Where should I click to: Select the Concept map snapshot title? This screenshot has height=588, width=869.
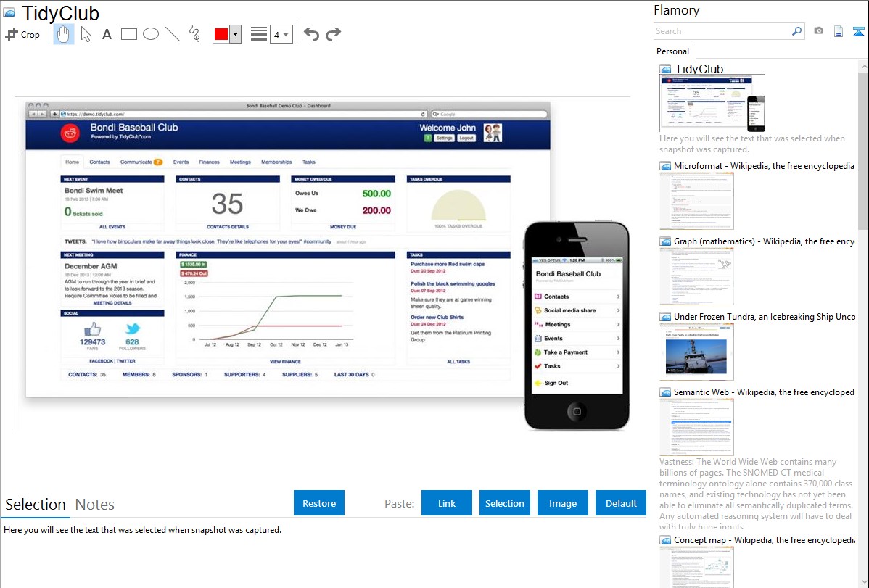pyautogui.click(x=764, y=540)
